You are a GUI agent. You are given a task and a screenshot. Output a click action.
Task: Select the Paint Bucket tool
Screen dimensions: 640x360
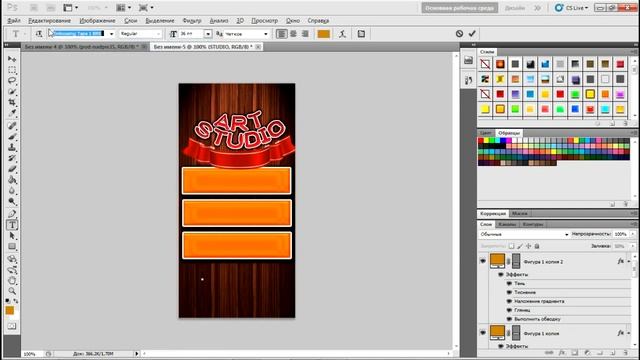click(x=12, y=180)
